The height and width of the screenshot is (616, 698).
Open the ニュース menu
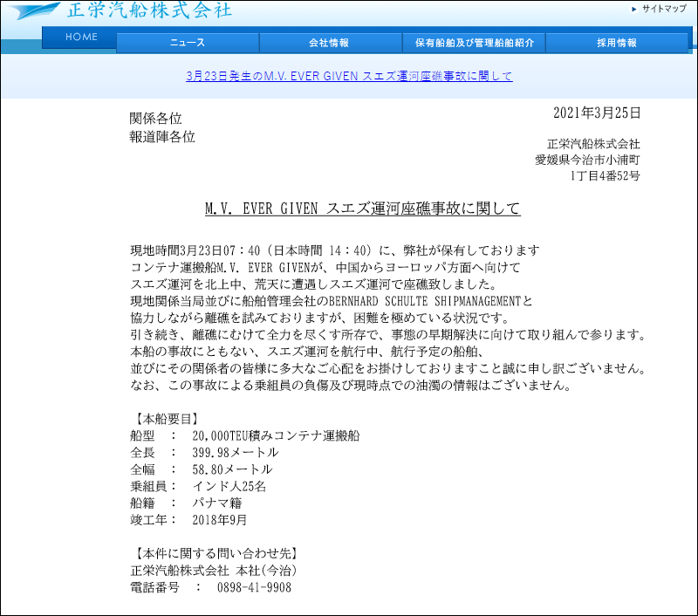188,43
